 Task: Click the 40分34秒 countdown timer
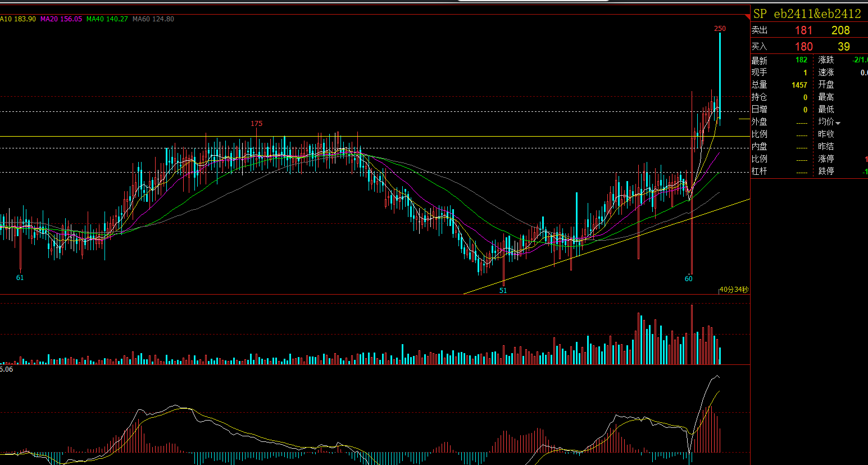click(734, 290)
